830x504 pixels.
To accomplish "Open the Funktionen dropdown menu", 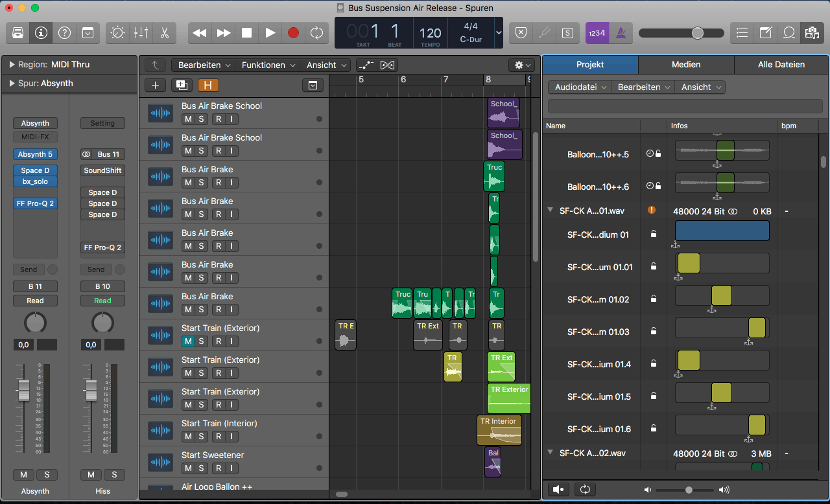I will 268,65.
